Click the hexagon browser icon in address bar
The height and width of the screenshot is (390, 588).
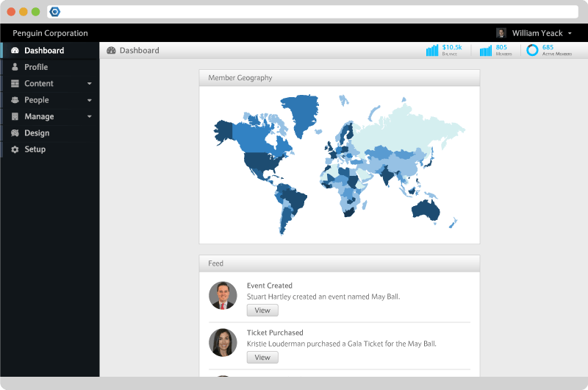(54, 12)
